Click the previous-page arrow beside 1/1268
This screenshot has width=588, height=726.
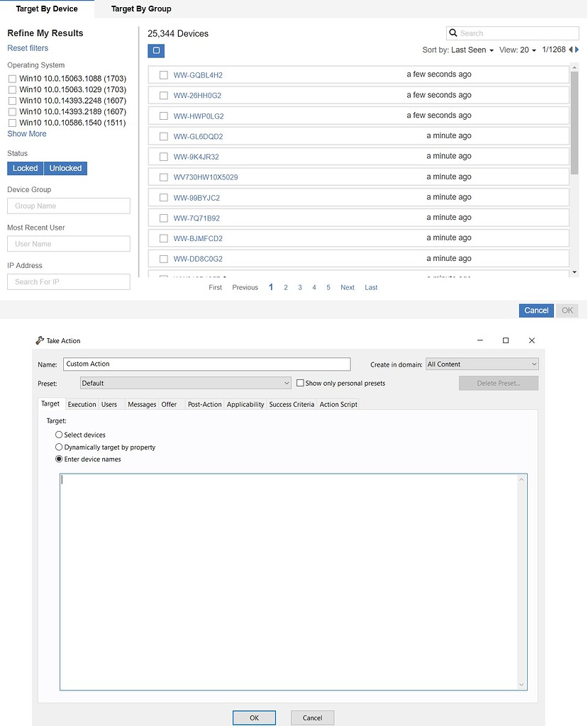[x=571, y=50]
